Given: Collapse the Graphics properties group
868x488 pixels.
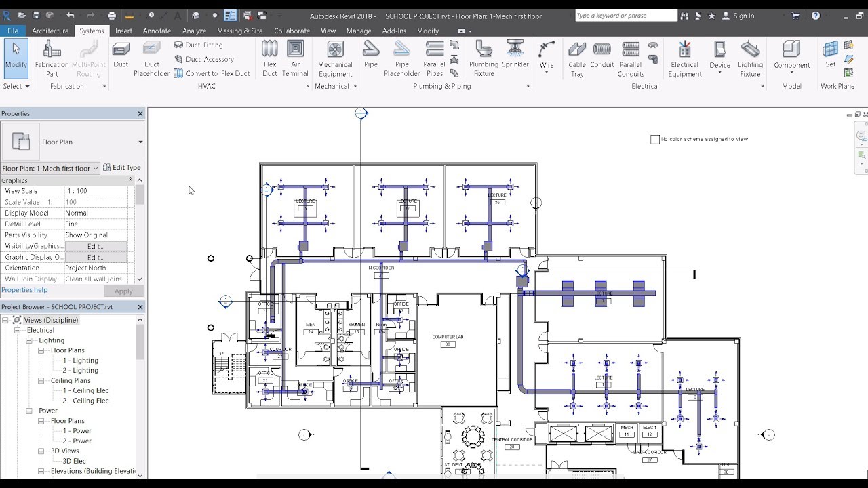Looking at the screenshot, I should point(130,180).
